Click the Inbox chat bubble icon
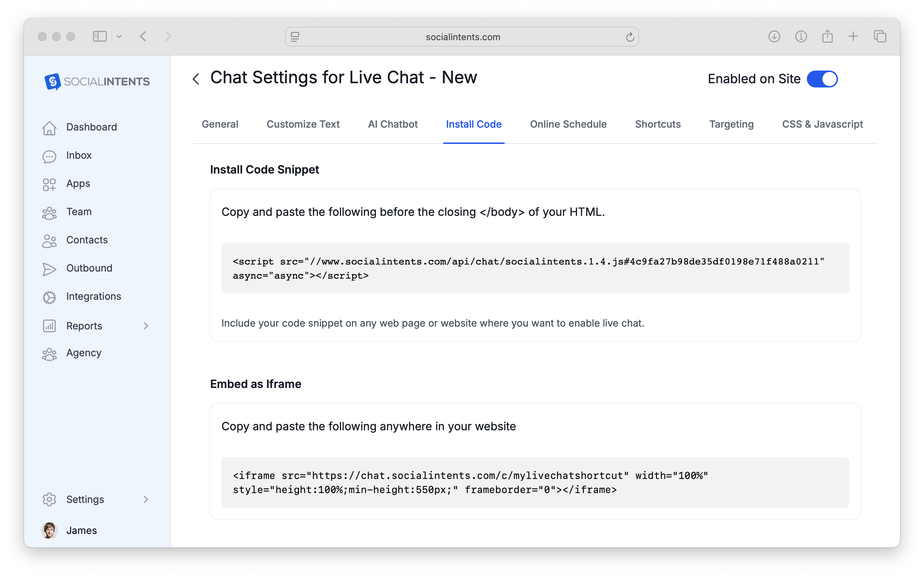924x577 pixels. click(x=49, y=156)
